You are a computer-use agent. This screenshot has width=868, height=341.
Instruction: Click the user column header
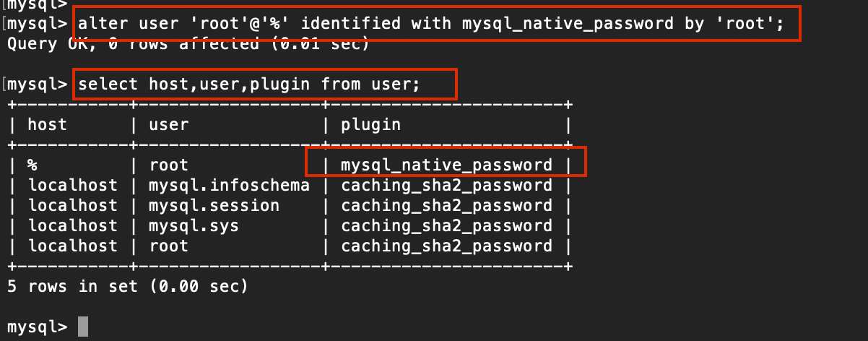[168, 125]
